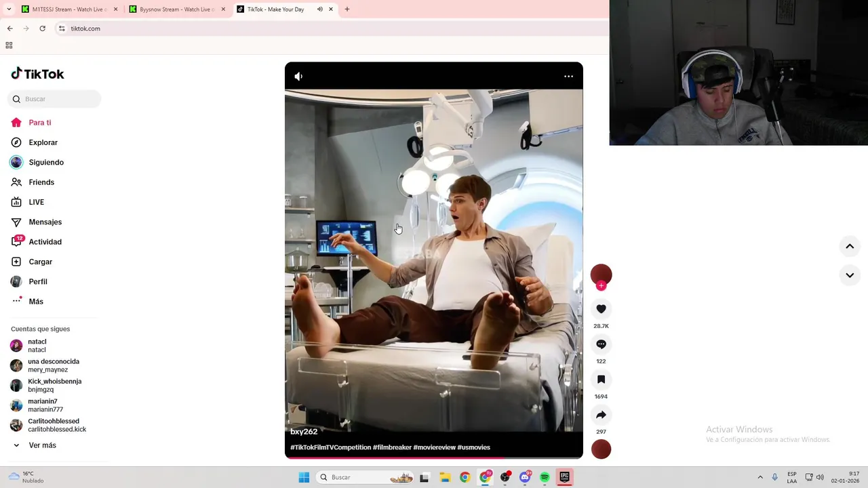This screenshot has height=488, width=868.
Task: Click the #filmbreaker hashtag
Action: 392,447
